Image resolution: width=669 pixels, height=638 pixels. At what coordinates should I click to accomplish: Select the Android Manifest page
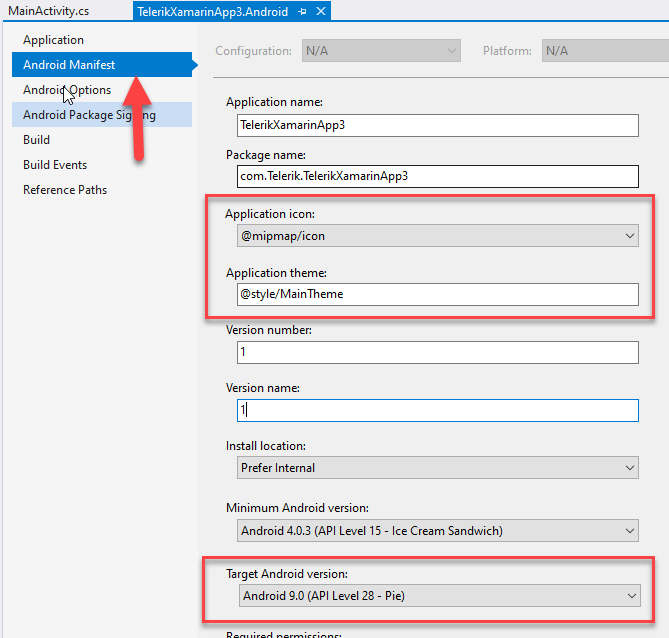coord(102,64)
